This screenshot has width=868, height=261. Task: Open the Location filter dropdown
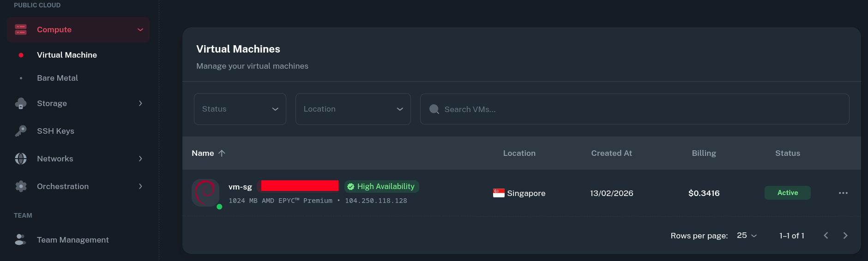(353, 109)
